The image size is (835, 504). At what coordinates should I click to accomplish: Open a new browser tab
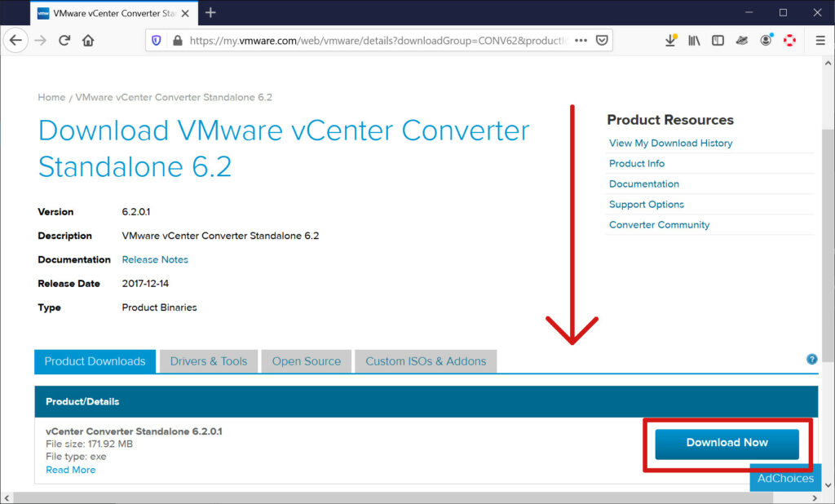[210, 12]
